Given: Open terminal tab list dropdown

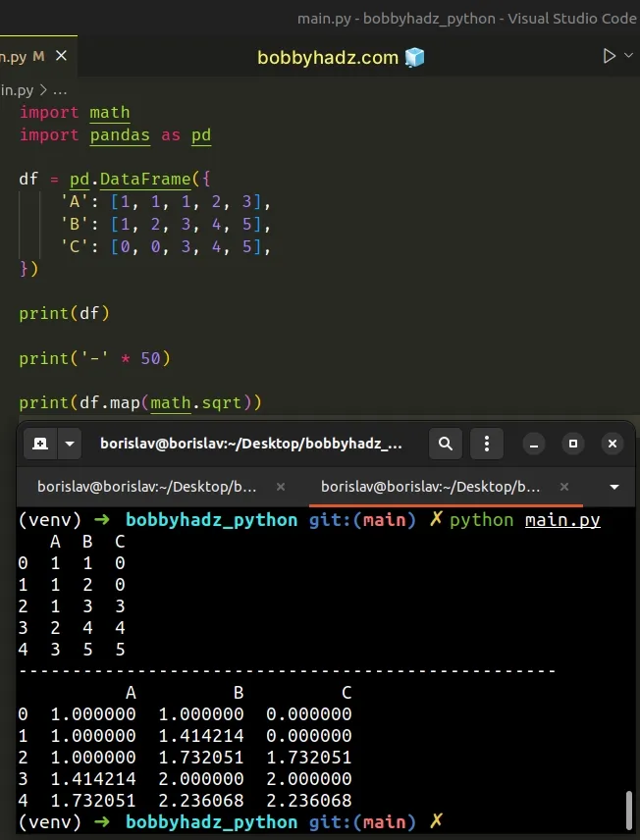Looking at the screenshot, I should point(614,487).
